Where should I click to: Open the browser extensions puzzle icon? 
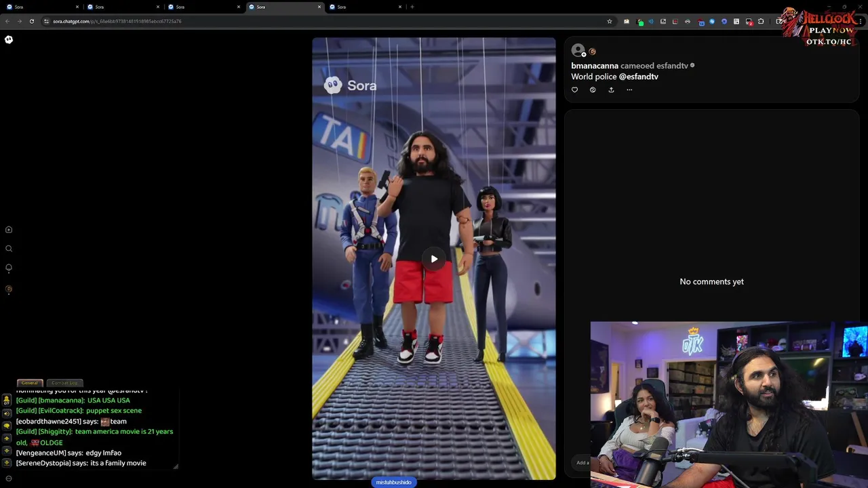[761, 21]
